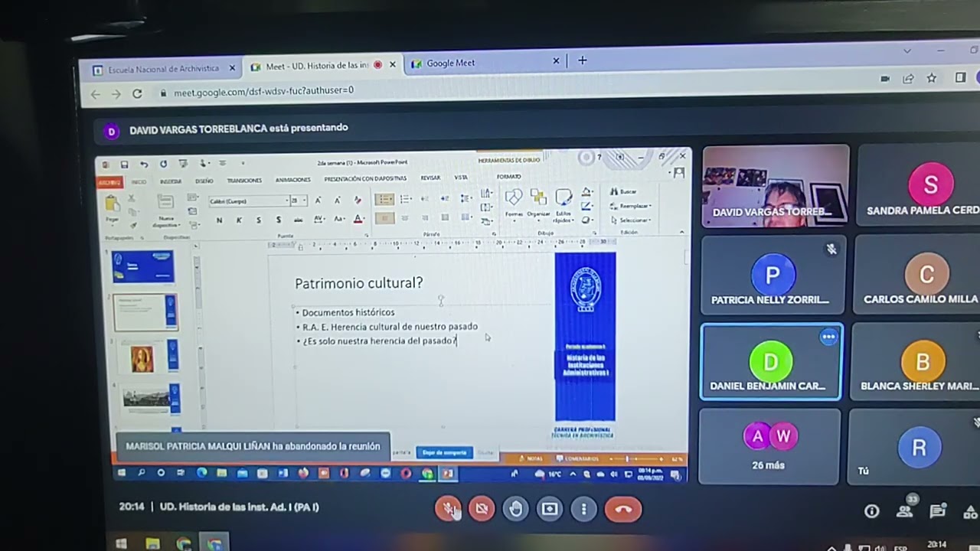Image resolution: width=980 pixels, height=551 pixels.
Task: Go forward in browser history
Action: 116,94
